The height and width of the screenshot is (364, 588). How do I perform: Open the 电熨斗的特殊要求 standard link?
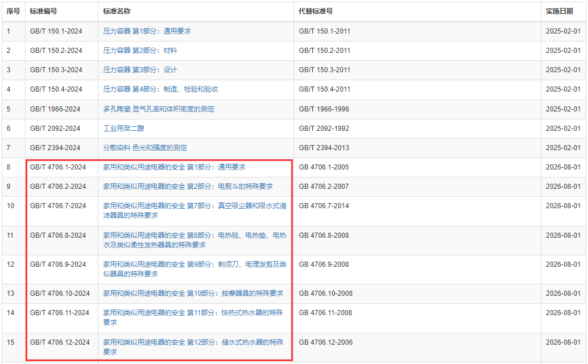point(188,187)
